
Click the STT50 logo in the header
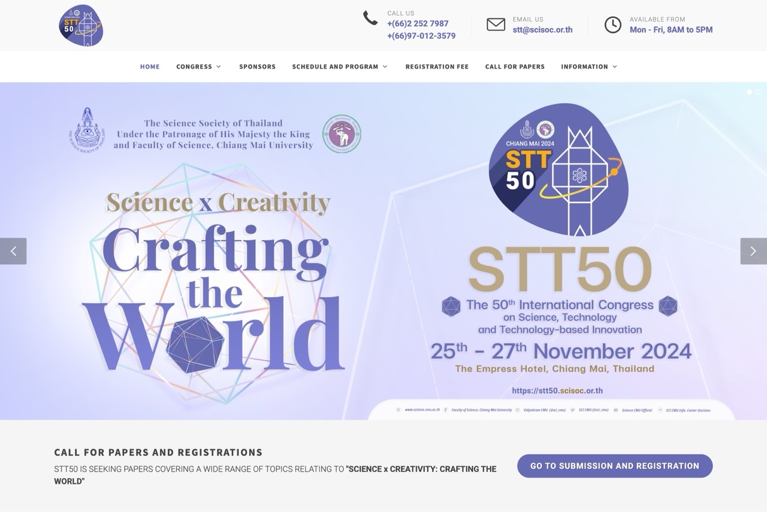point(81,26)
